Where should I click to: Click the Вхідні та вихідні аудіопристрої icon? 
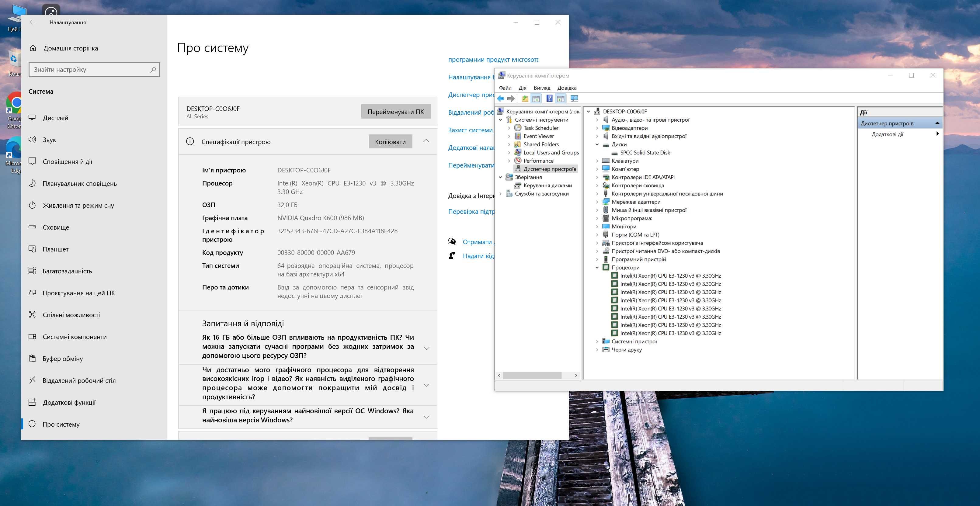coord(606,136)
